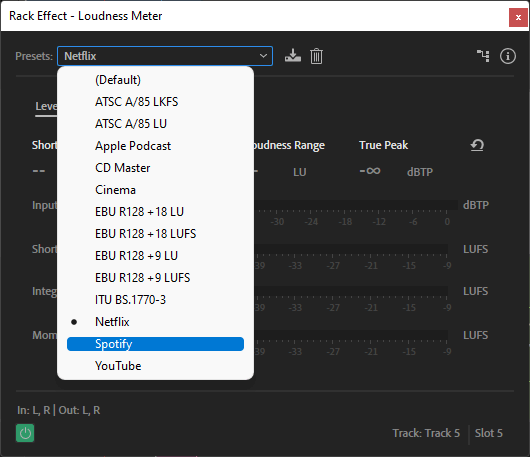Viewport: 530px width, 457px height.
Task: Click the True Peak heading
Action: pyautogui.click(x=383, y=145)
